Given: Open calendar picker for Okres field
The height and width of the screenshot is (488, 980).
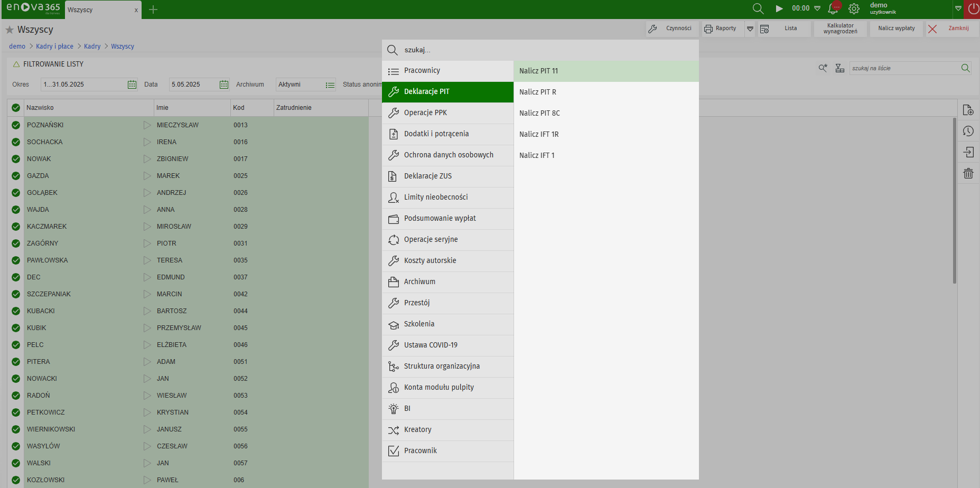Looking at the screenshot, I should tap(132, 85).
